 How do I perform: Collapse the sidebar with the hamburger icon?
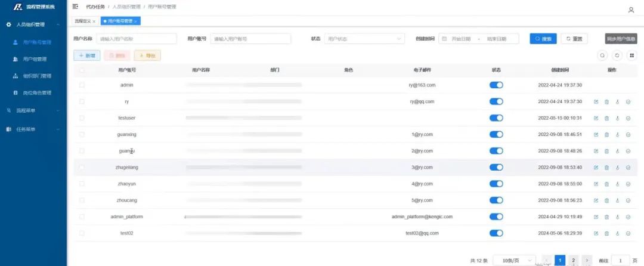[x=75, y=7]
